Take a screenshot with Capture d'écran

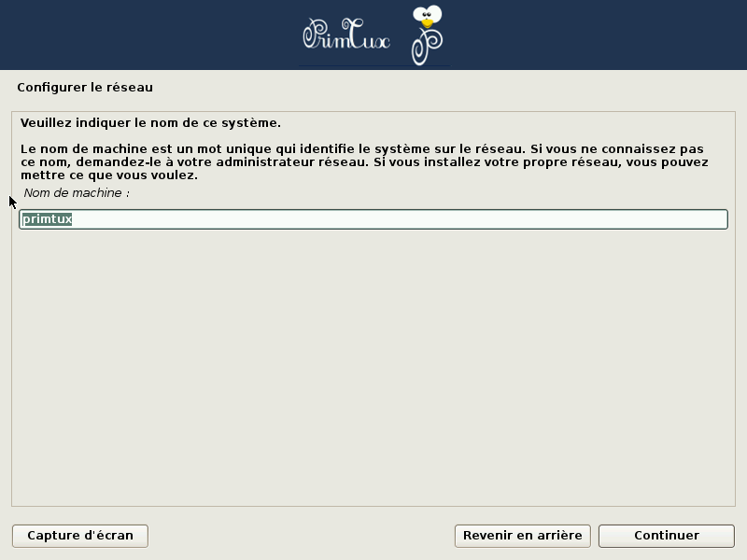(x=80, y=536)
